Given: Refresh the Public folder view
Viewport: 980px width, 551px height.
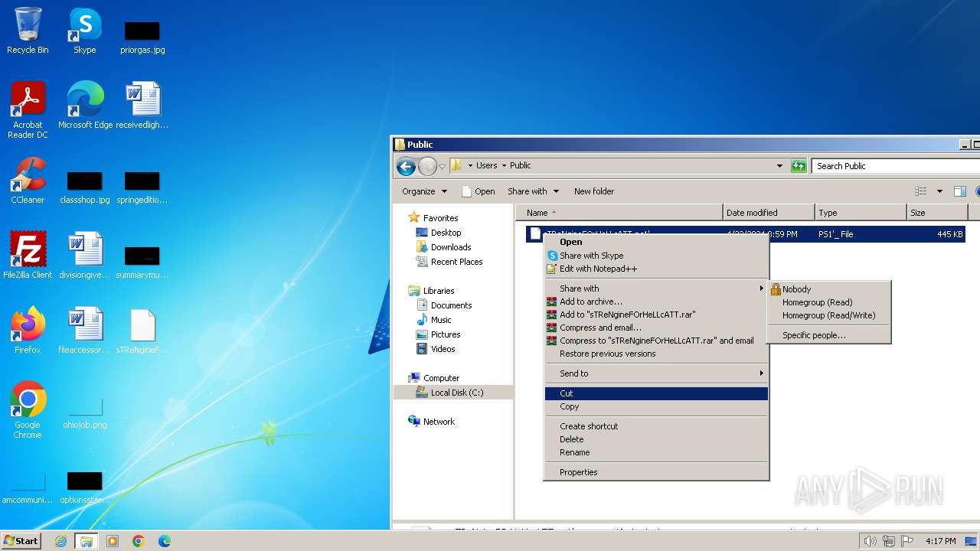Looking at the screenshot, I should click(x=799, y=166).
